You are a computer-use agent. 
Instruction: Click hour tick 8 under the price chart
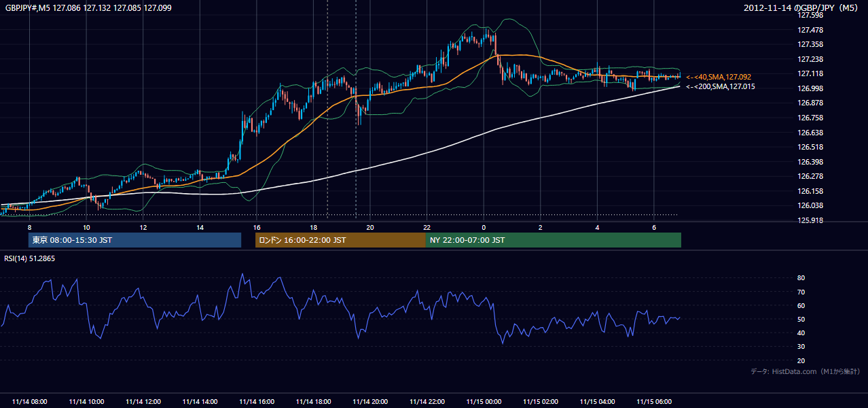point(29,227)
